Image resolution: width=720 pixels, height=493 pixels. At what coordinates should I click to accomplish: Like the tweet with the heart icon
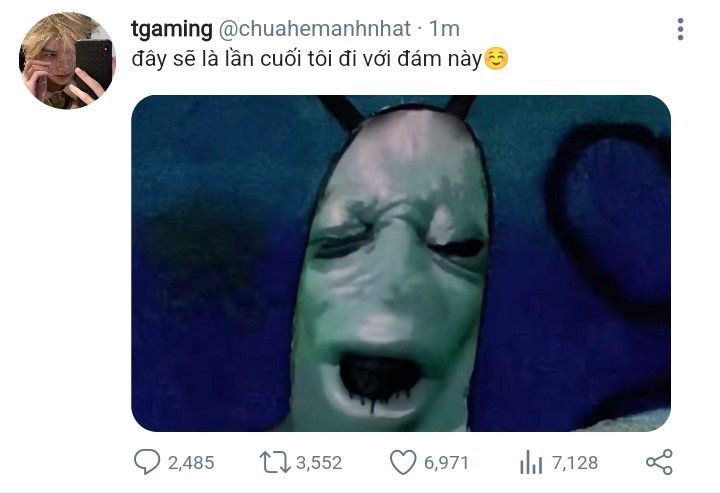[402, 462]
